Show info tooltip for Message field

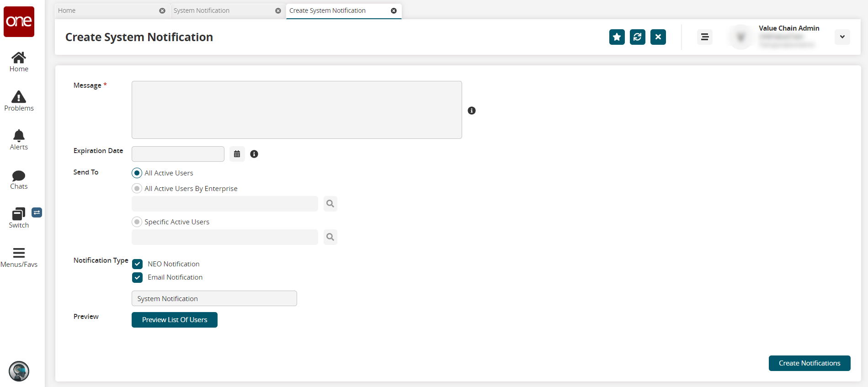pyautogui.click(x=472, y=111)
